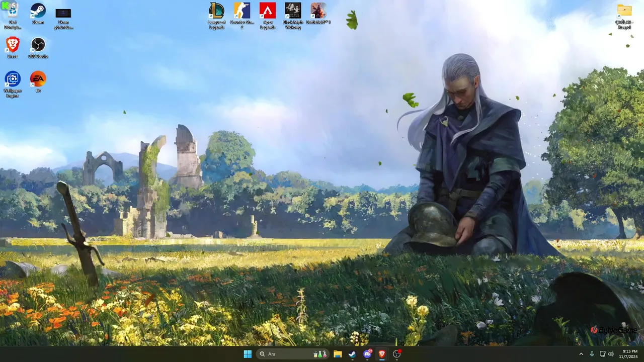Screen dimensions: 644x362
Task: Open Discord from the taskbar
Action: pyautogui.click(x=367, y=354)
